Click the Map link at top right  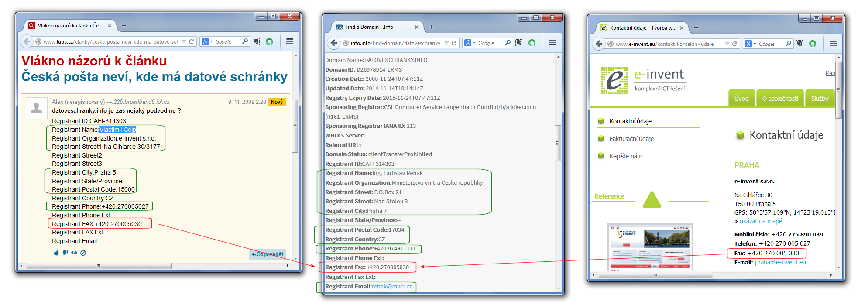(x=830, y=73)
